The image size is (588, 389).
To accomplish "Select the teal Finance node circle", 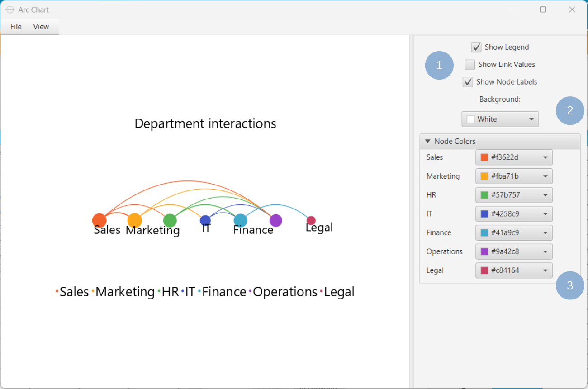I will [241, 220].
